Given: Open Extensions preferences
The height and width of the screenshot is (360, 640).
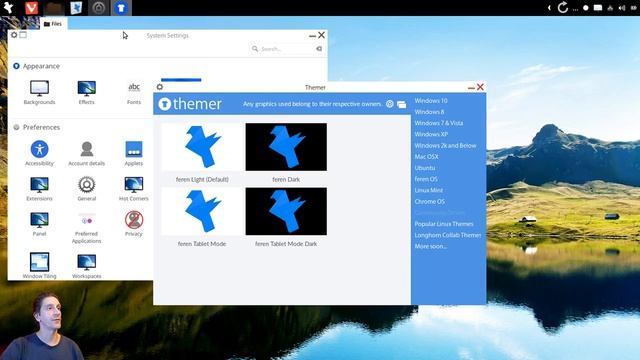Looking at the screenshot, I should tap(39, 189).
